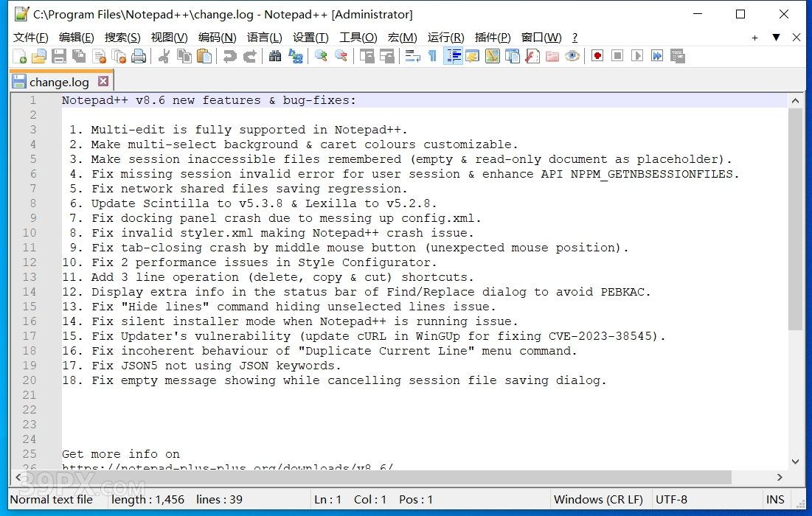Print the file using the printer icon
Image resolution: width=812 pixels, height=516 pixels.
coord(138,55)
